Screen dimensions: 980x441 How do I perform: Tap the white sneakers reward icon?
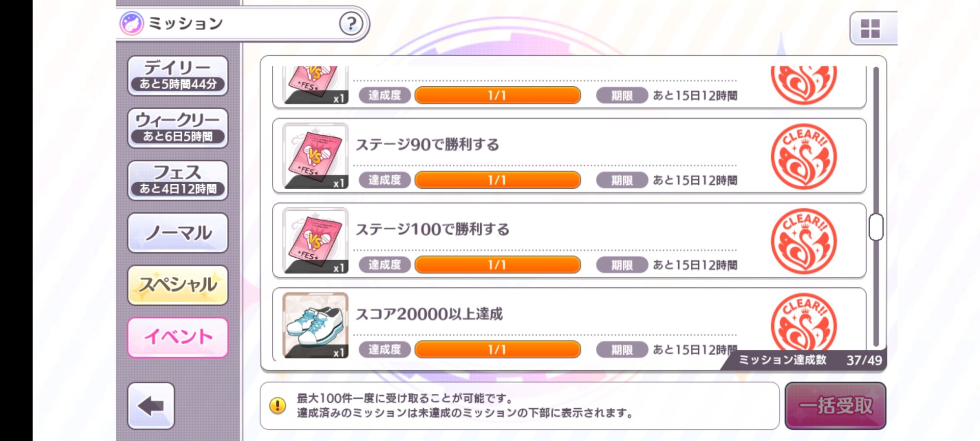[316, 325]
